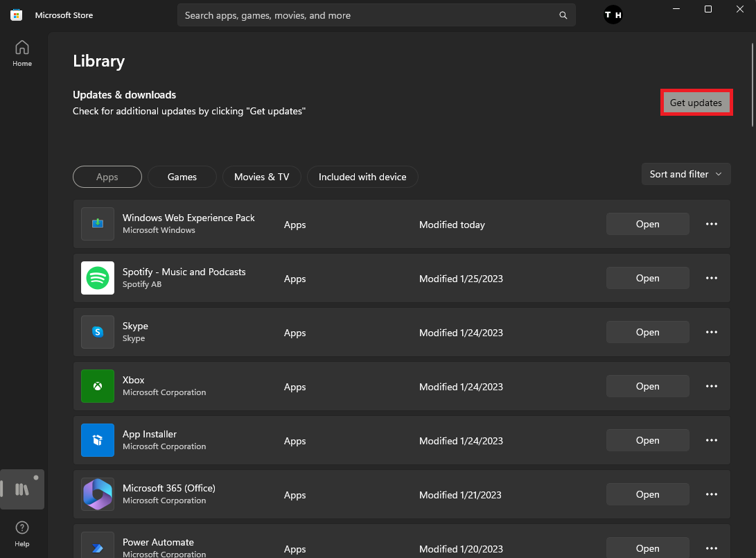Click the Skype app icon
756x558 pixels.
coord(98,332)
